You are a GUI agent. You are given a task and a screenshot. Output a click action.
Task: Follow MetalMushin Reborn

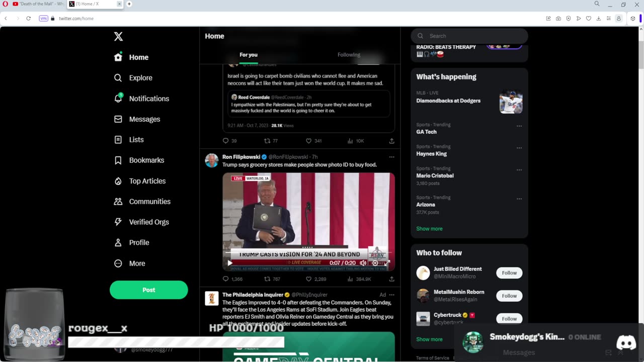point(509,296)
